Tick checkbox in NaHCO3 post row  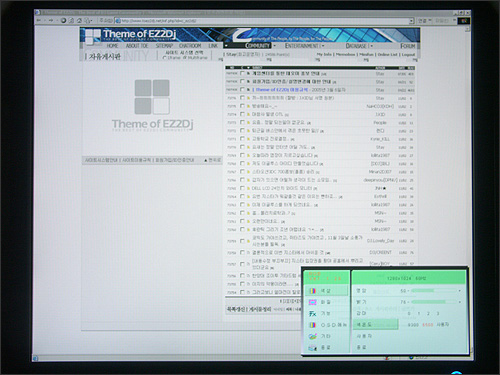pyautogui.click(x=242, y=106)
